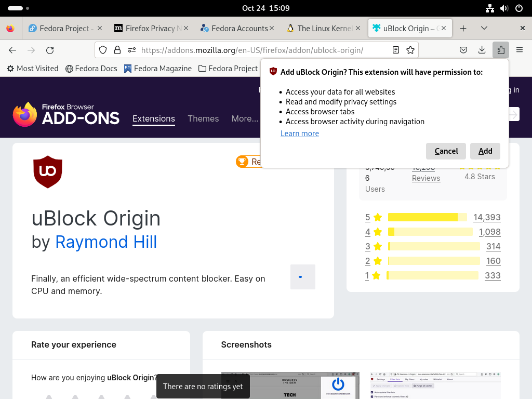This screenshot has height=399, width=532.
Task: Bookmark this page with the star icon
Action: tap(410, 50)
